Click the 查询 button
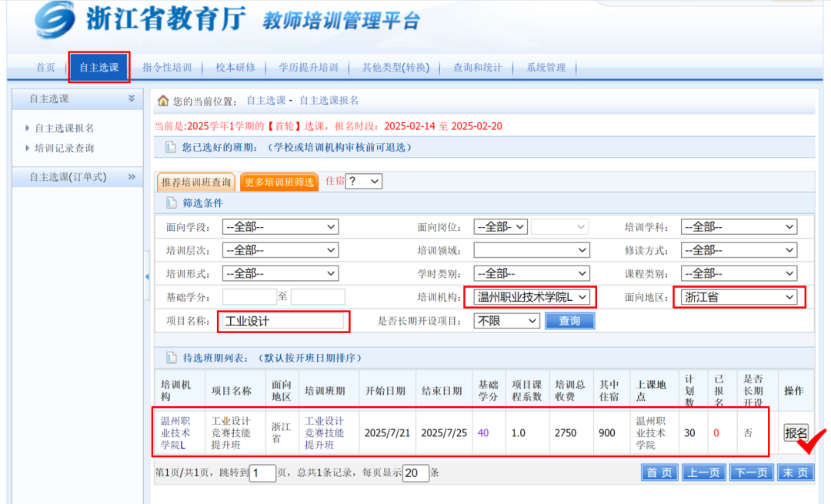Screen dimensions: 831x504 pos(569,321)
